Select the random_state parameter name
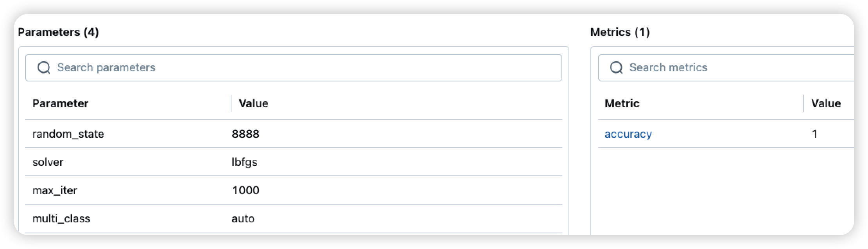Viewport: 868px width, 249px height. tap(68, 134)
